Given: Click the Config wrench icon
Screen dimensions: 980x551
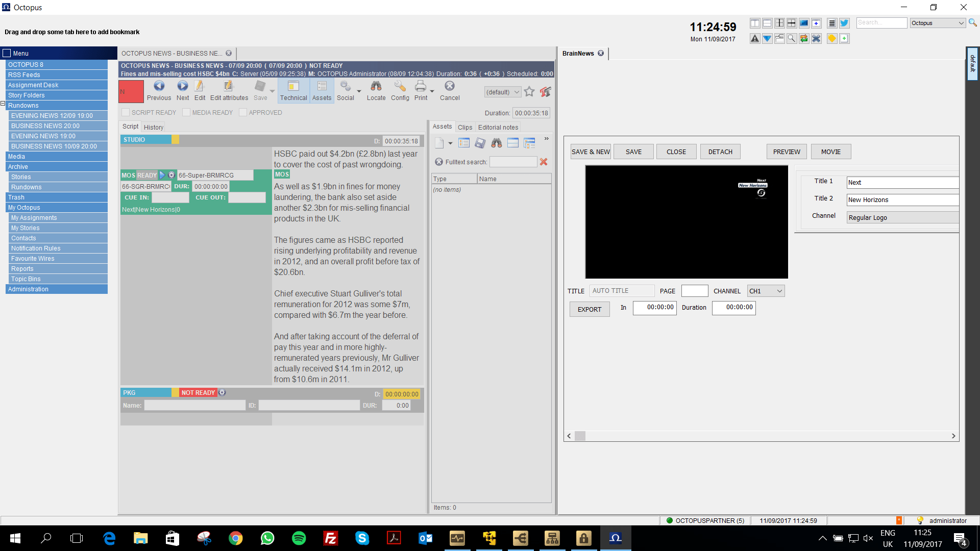Looking at the screenshot, I should (x=400, y=86).
